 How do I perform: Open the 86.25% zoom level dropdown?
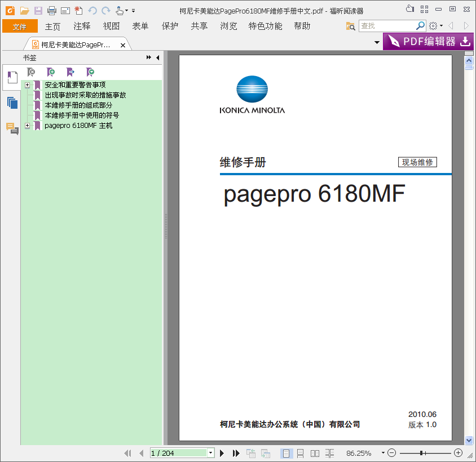pos(383,453)
